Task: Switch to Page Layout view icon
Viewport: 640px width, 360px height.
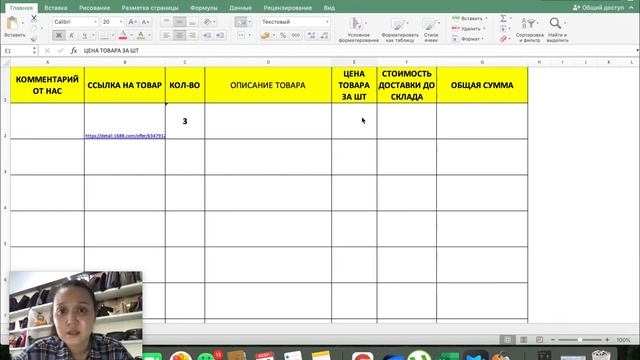Action: click(x=524, y=340)
